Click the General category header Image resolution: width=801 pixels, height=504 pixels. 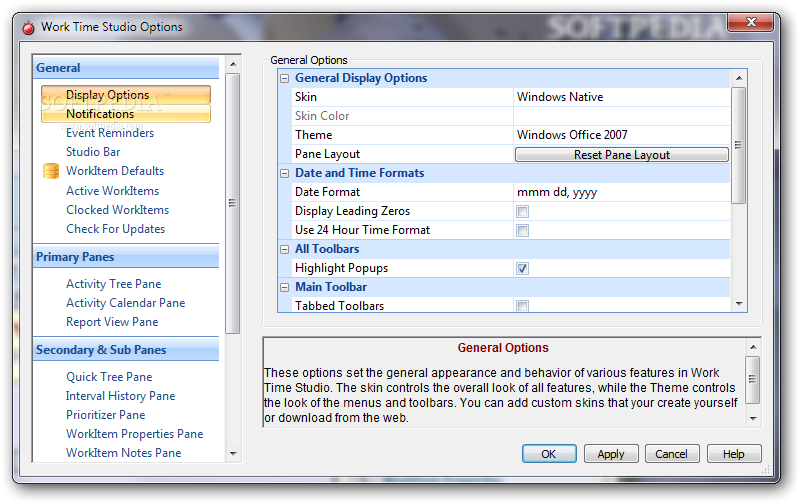[x=126, y=68]
